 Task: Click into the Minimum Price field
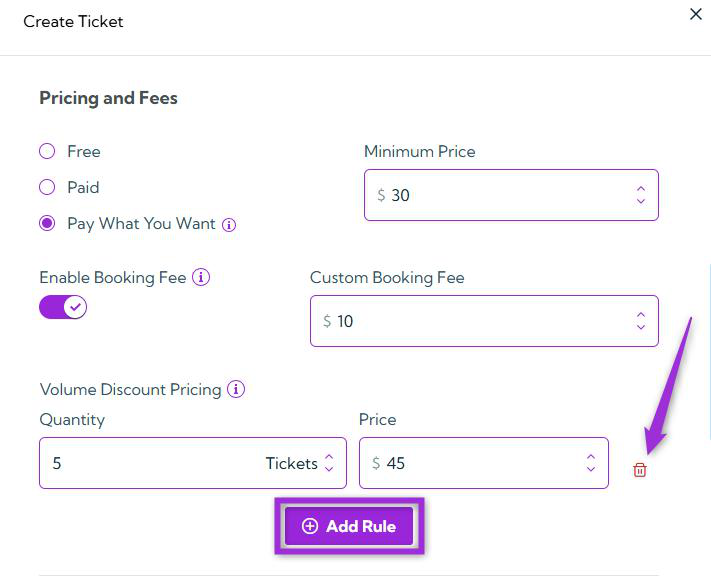(500, 195)
